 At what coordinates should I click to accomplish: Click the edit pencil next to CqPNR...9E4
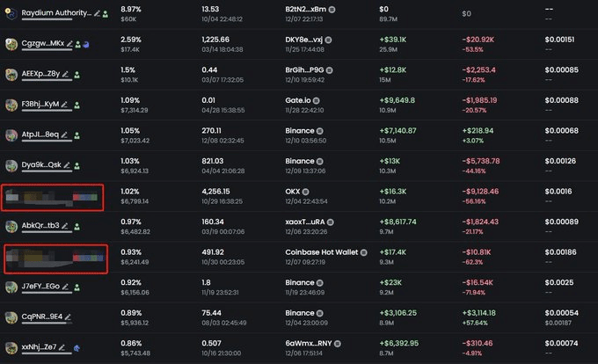68,317
